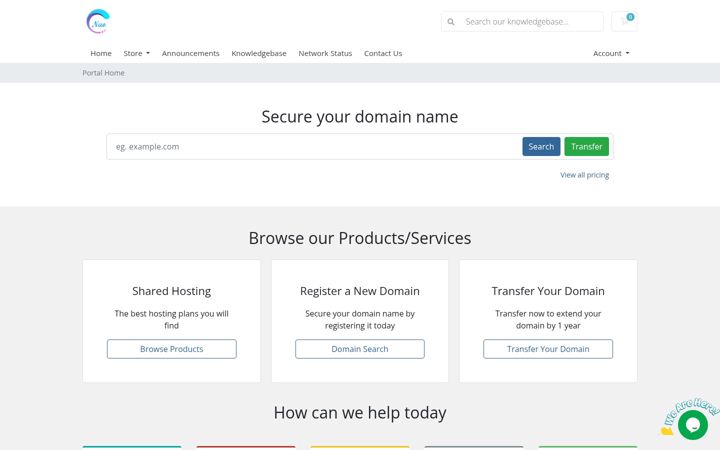Click the Nae company logo
The image size is (720, 450).
click(x=98, y=21)
